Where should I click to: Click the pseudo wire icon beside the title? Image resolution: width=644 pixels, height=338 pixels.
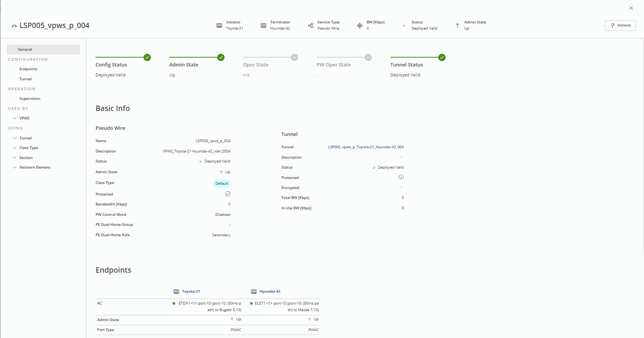coord(14,26)
